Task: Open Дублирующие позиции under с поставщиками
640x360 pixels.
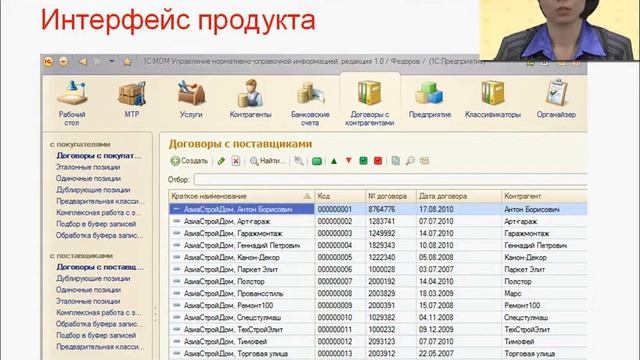Action: click(x=93, y=278)
